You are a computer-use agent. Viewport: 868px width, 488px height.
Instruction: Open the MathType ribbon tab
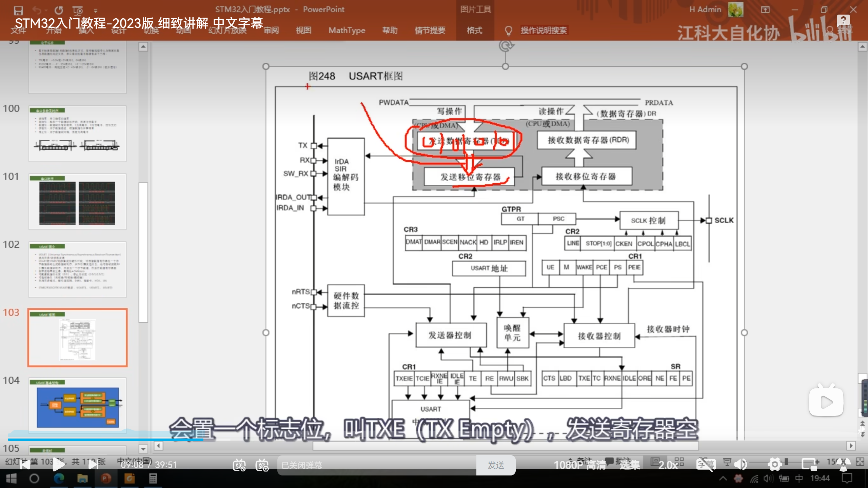coord(347,30)
